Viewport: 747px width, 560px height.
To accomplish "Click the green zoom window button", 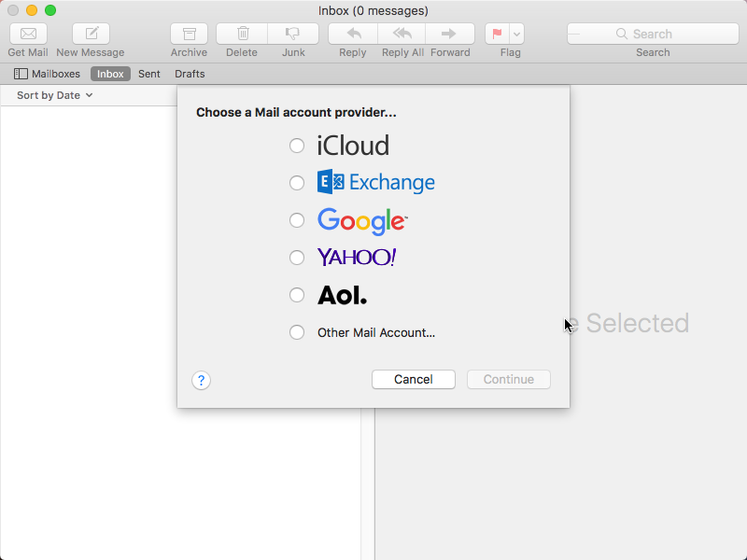I will [50, 10].
